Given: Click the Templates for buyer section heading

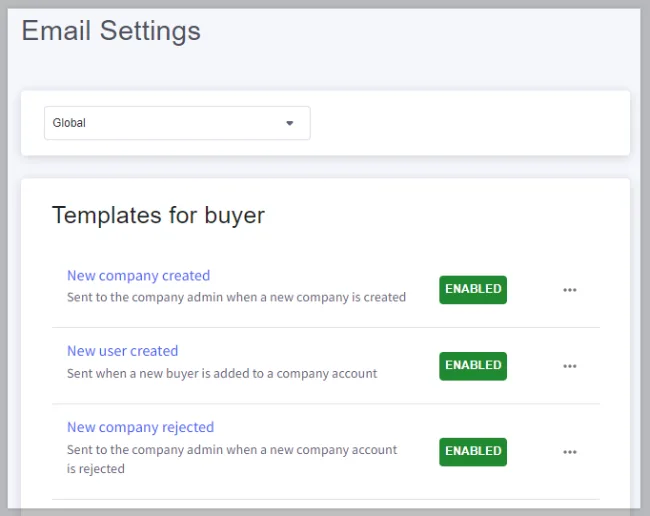Looking at the screenshot, I should (x=158, y=215).
